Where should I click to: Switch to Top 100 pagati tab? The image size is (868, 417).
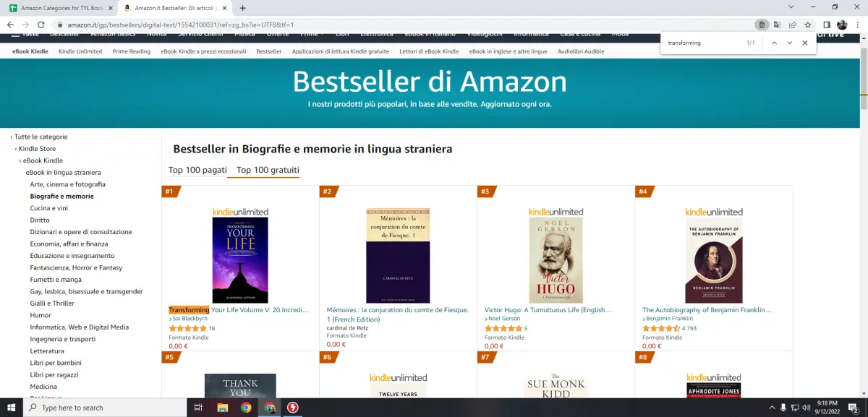[x=197, y=170]
